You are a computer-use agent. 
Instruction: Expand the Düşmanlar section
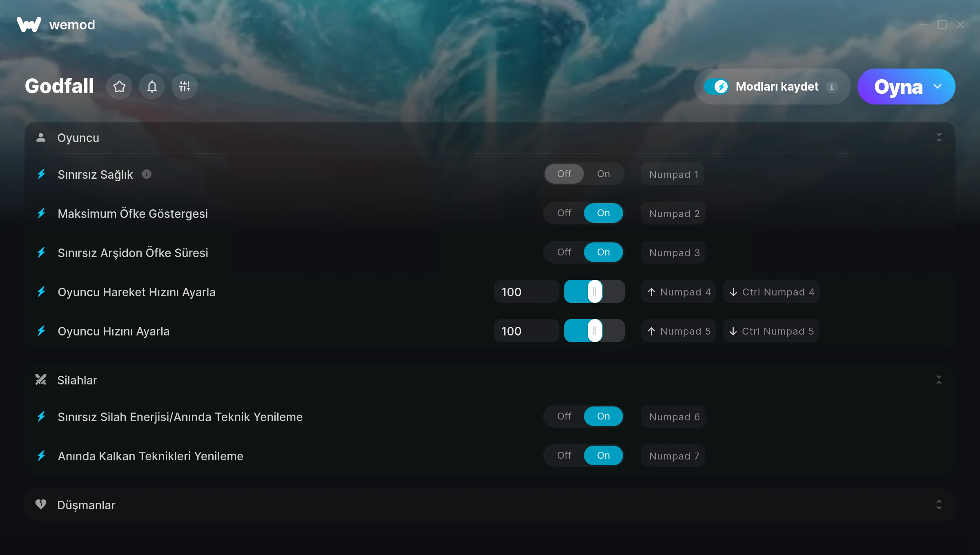[939, 505]
